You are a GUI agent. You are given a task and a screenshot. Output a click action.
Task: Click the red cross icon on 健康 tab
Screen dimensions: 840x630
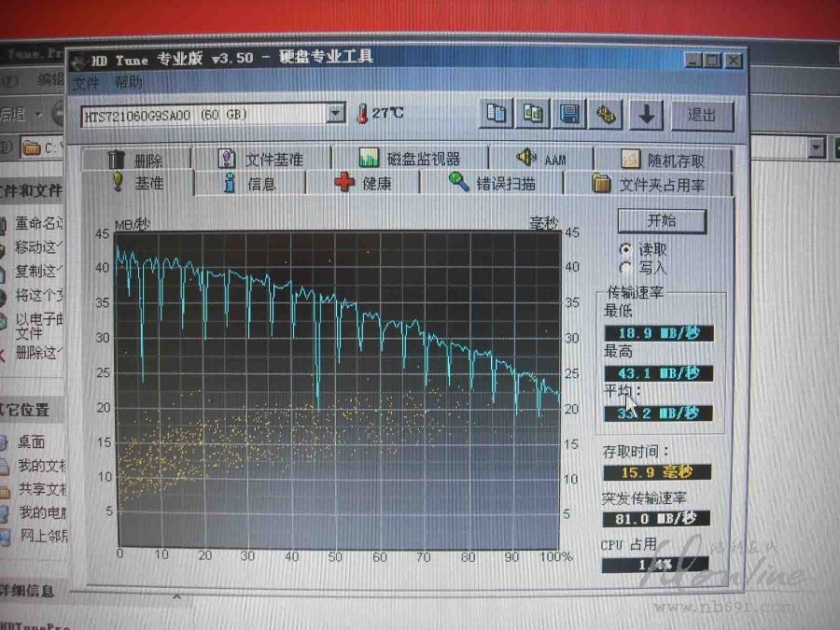tap(344, 182)
